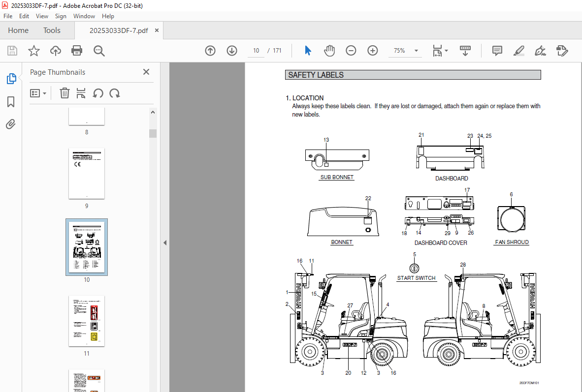The width and height of the screenshot is (582, 392).
Task: Zoom out with the minus circle
Action: (x=351, y=51)
